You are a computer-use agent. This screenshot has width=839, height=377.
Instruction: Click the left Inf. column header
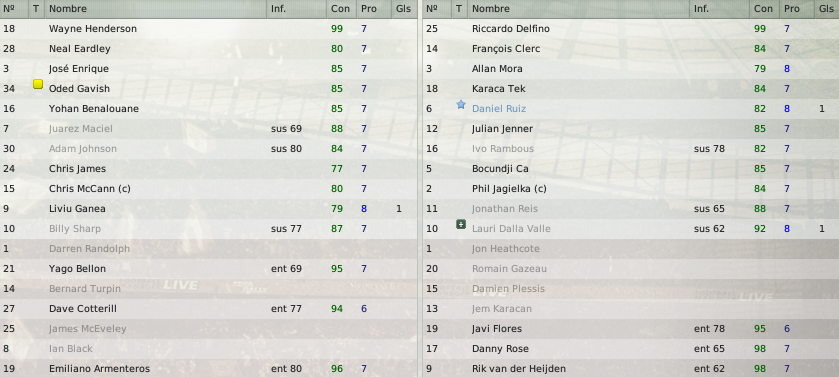coord(296,9)
